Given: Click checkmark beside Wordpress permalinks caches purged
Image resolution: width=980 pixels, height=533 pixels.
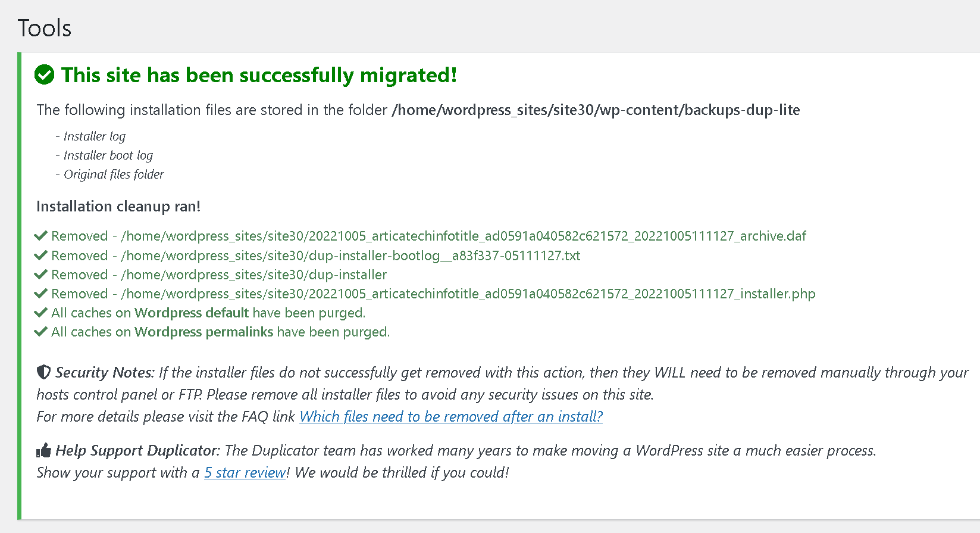Looking at the screenshot, I should [40, 332].
